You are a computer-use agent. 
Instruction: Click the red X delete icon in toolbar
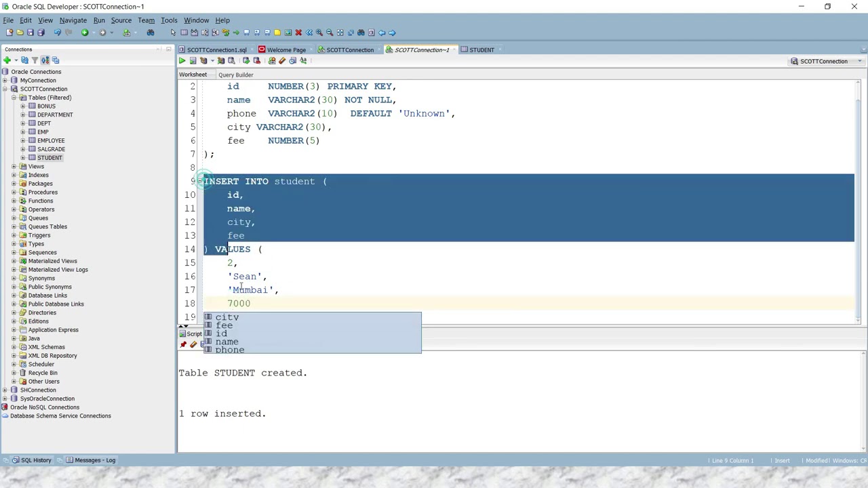point(298,33)
